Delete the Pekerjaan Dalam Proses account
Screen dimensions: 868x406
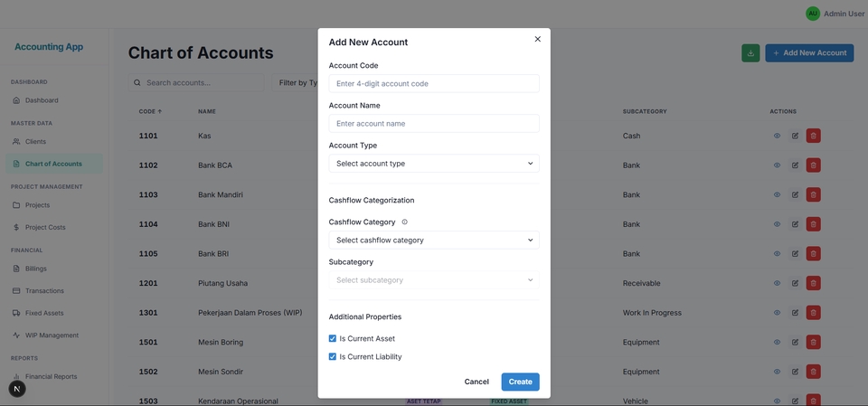point(813,312)
